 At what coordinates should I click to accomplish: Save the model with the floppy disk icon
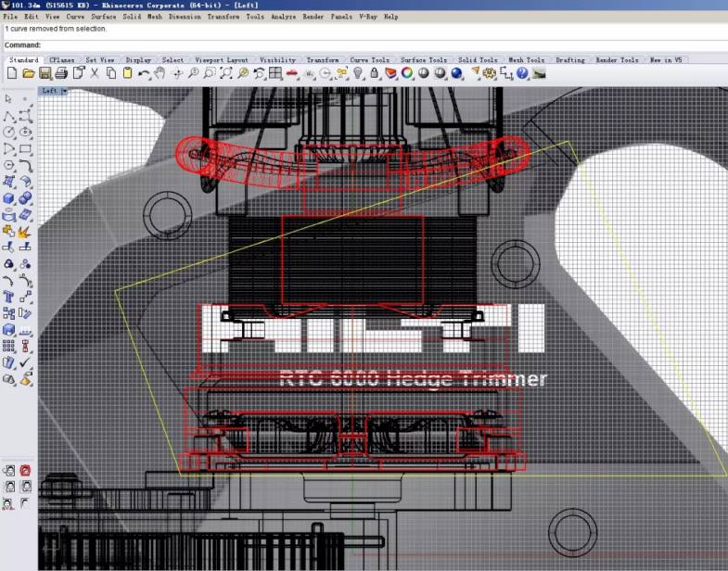(45, 73)
